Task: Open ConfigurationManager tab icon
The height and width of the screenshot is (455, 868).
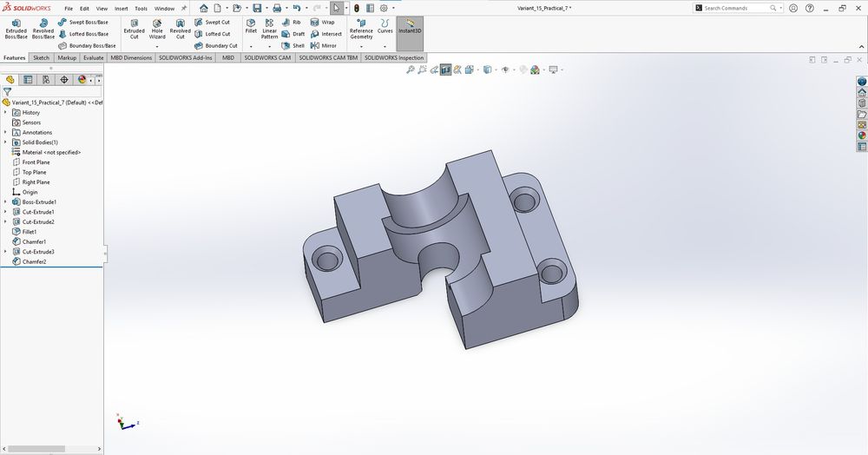Action: point(46,80)
